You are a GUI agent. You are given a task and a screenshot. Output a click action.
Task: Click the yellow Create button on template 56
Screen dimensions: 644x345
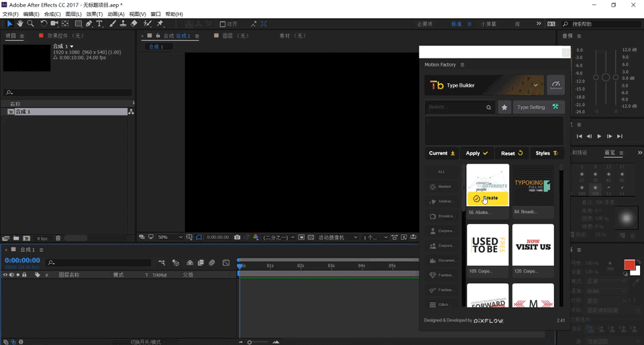pyautogui.click(x=488, y=199)
